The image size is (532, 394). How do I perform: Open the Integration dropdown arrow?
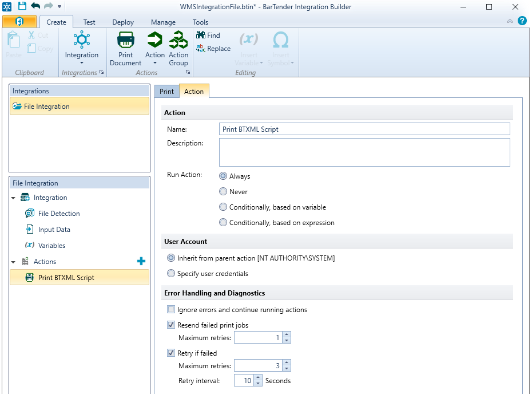point(82,63)
